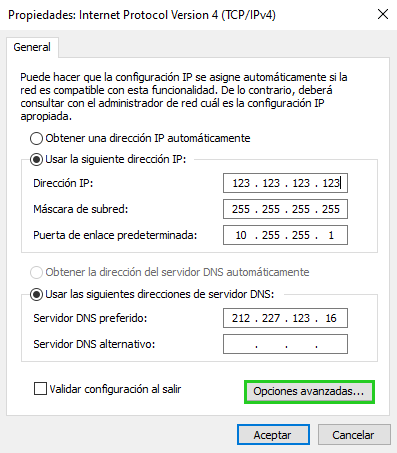Enable Validar configuración al salir checkbox
The height and width of the screenshot is (453, 397).
point(40,389)
